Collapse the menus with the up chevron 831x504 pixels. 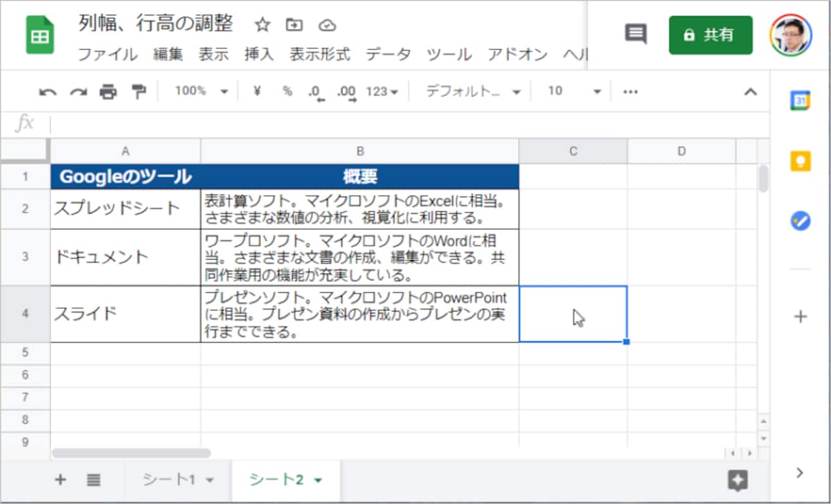pyautogui.click(x=750, y=91)
